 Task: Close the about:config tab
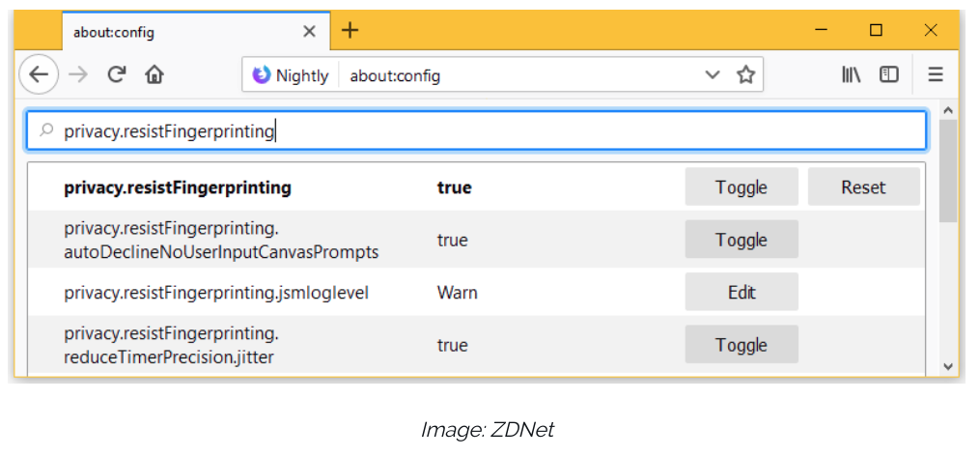(309, 31)
